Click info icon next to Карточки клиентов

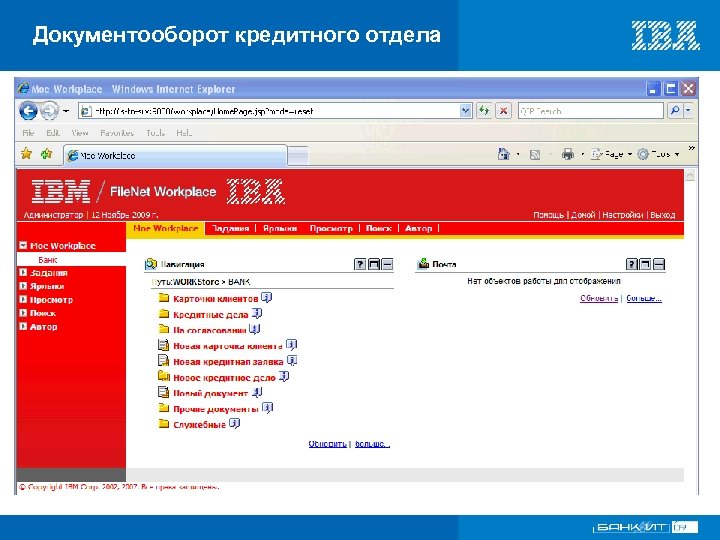pos(267,298)
